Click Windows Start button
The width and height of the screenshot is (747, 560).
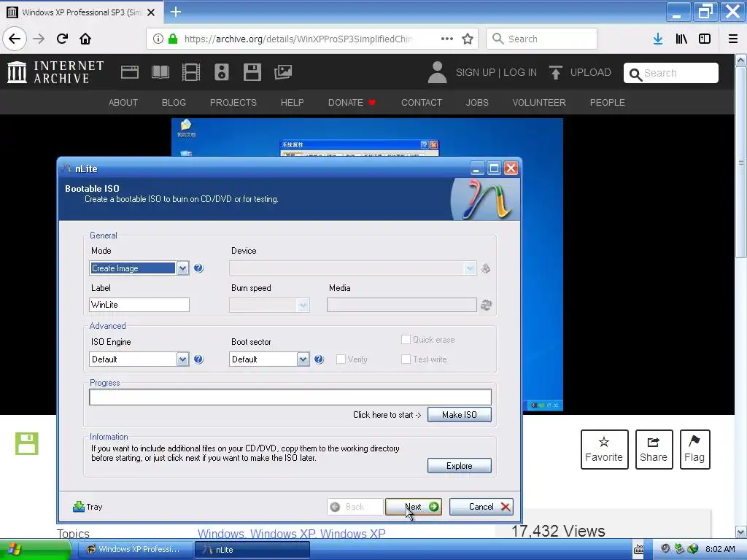click(x=34, y=549)
